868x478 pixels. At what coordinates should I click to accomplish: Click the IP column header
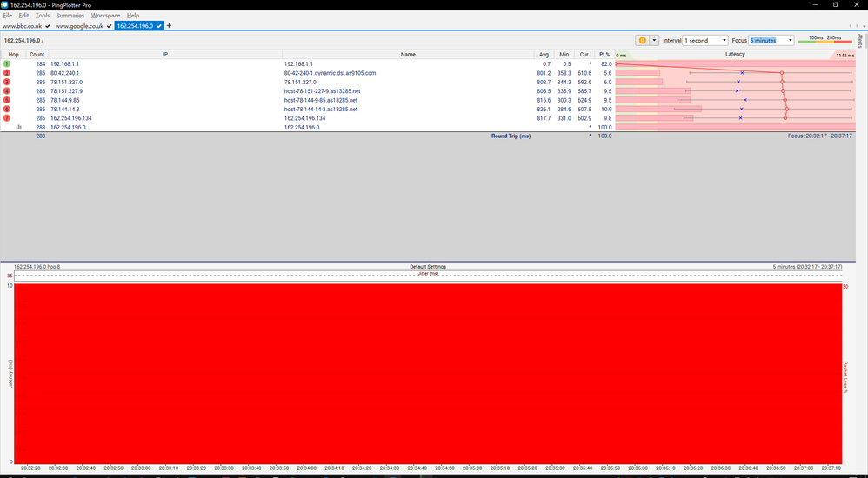click(165, 55)
